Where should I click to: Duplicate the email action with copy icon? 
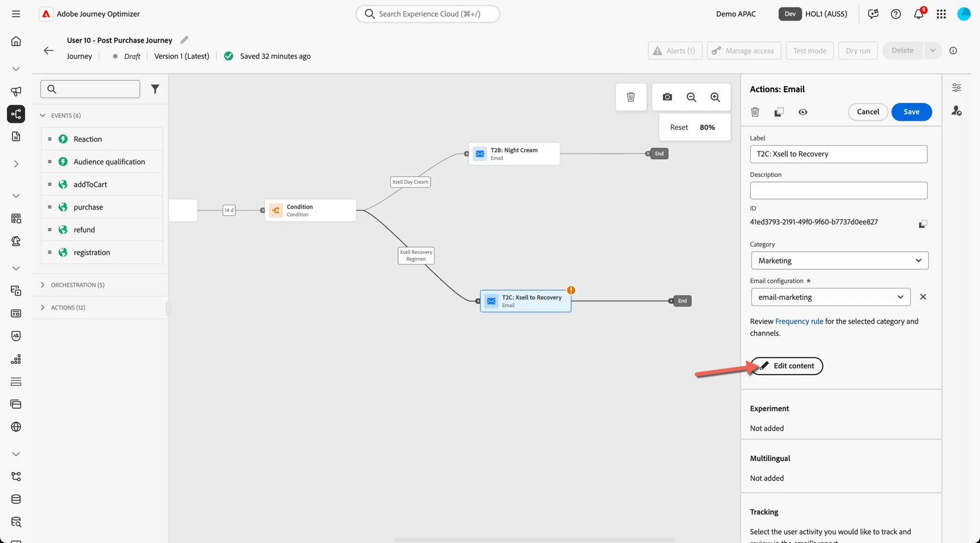(779, 112)
